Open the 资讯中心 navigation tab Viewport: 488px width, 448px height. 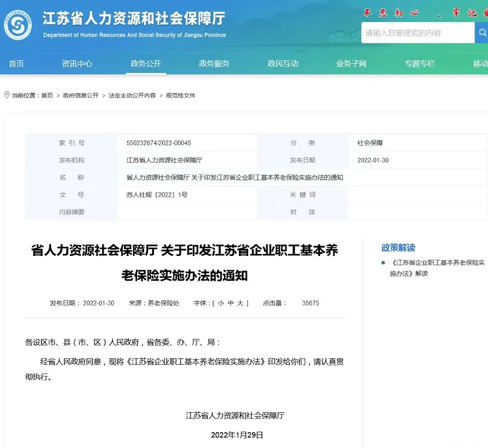click(77, 64)
